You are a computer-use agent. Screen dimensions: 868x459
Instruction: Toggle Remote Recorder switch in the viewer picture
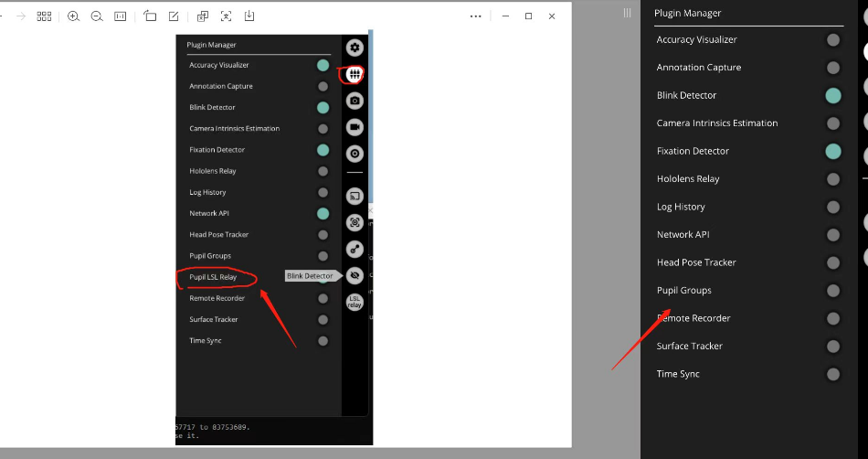coord(323,298)
